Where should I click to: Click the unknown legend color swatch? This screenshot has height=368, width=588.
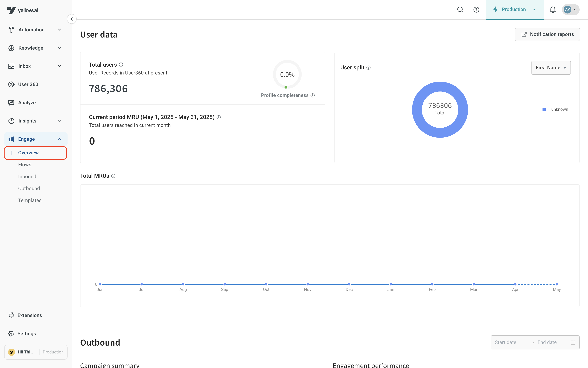544,110
